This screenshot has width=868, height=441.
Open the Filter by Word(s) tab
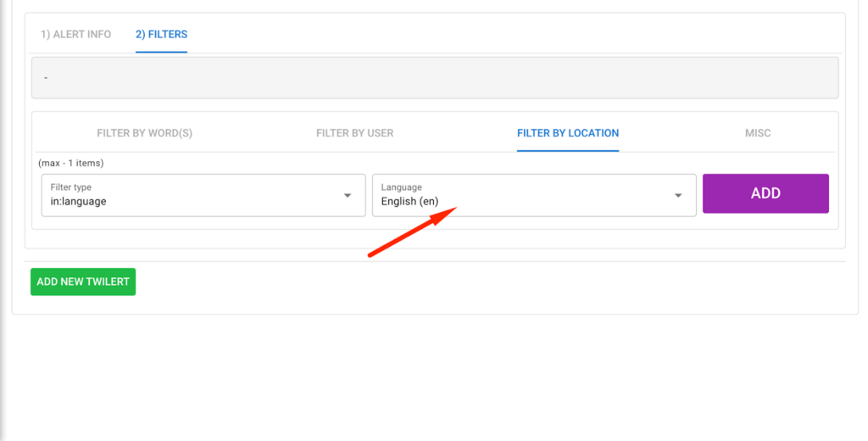(x=145, y=133)
